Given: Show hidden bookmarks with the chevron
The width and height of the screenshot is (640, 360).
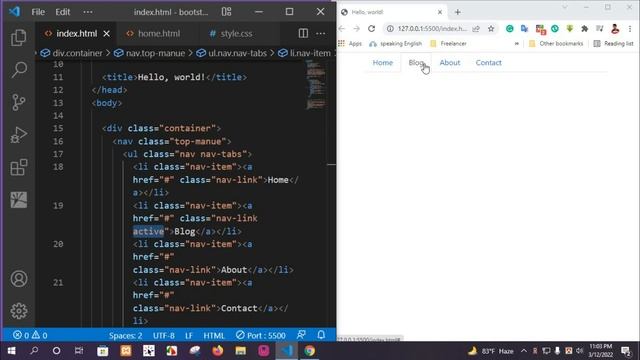Looking at the screenshot, I should pos(517,44).
